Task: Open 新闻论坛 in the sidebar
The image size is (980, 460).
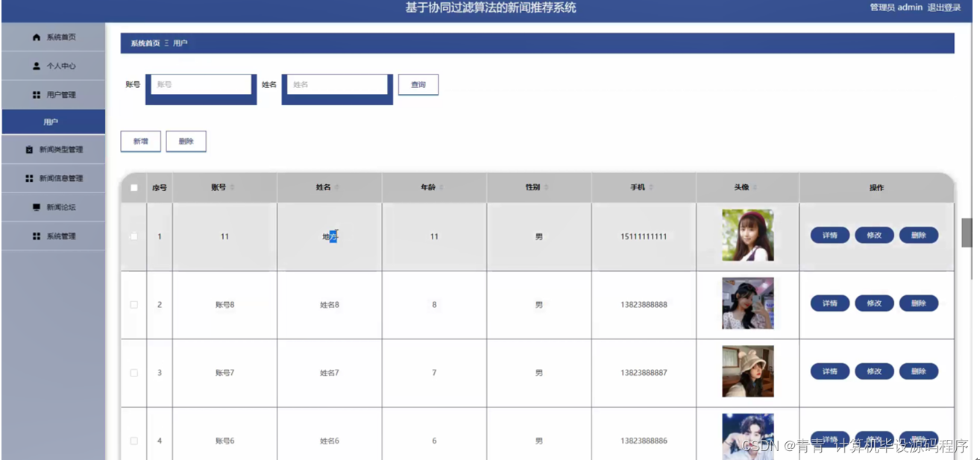Action: [x=53, y=207]
